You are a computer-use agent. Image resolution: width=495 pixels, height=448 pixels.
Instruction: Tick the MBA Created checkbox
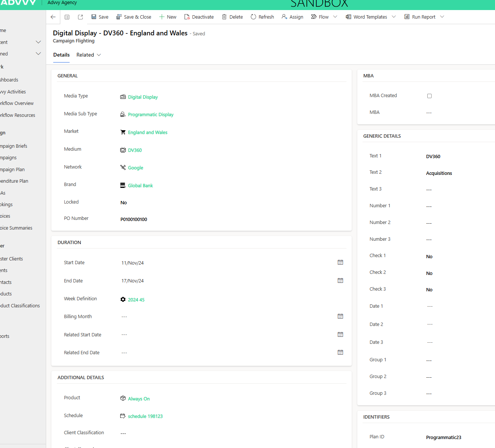(x=429, y=96)
